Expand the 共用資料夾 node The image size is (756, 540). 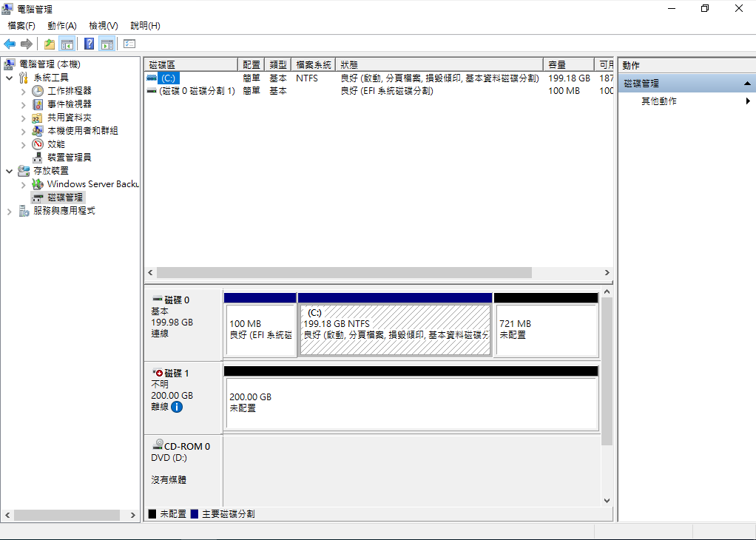pos(23,118)
